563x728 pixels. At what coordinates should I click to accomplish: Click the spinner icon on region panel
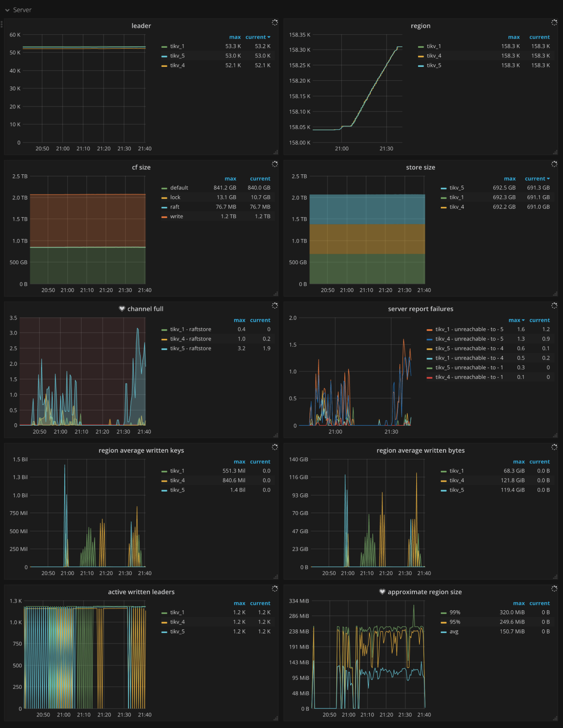[554, 22]
